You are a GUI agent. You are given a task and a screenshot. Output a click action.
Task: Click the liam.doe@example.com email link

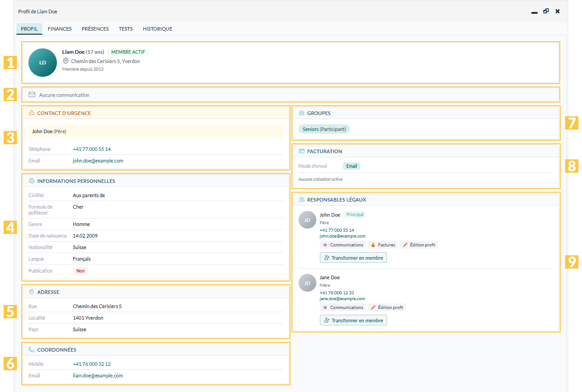(x=98, y=376)
